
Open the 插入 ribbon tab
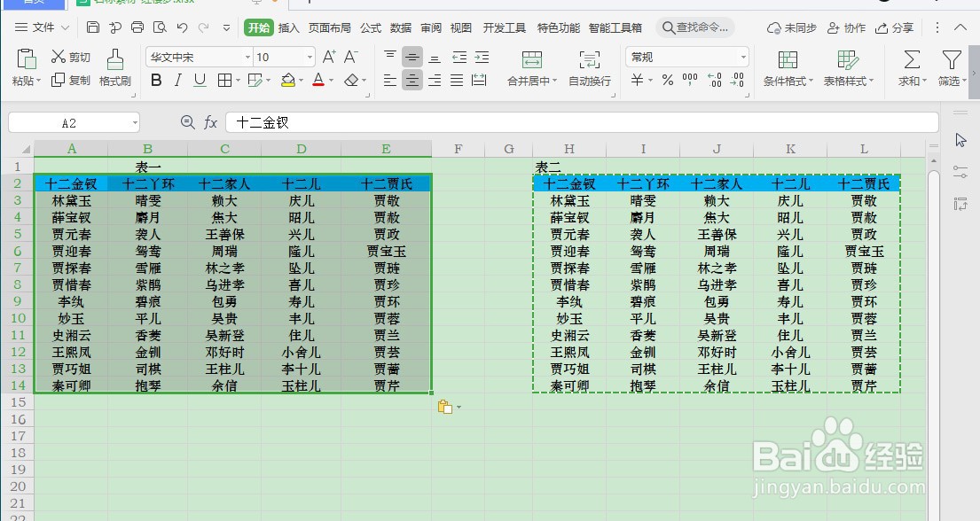tap(289, 27)
